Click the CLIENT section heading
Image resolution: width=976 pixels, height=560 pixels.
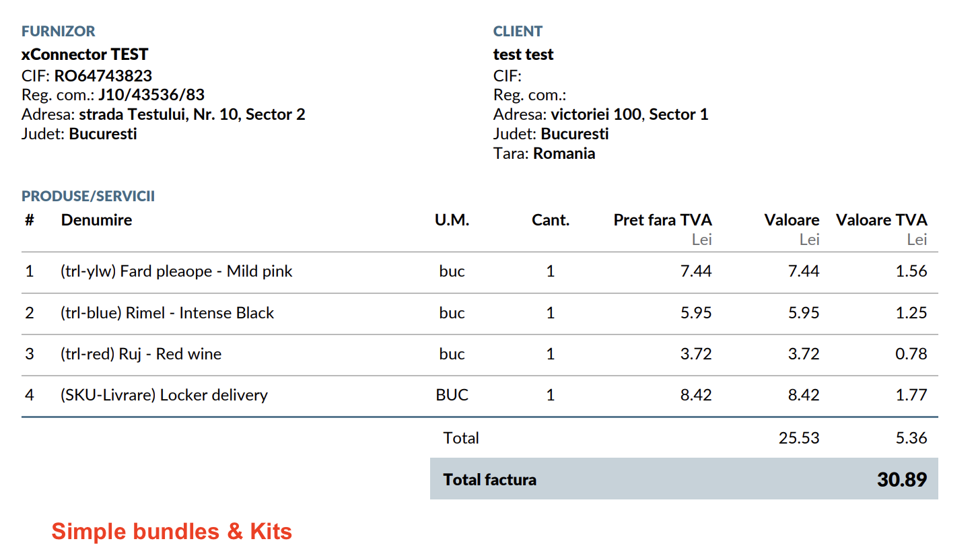(518, 31)
